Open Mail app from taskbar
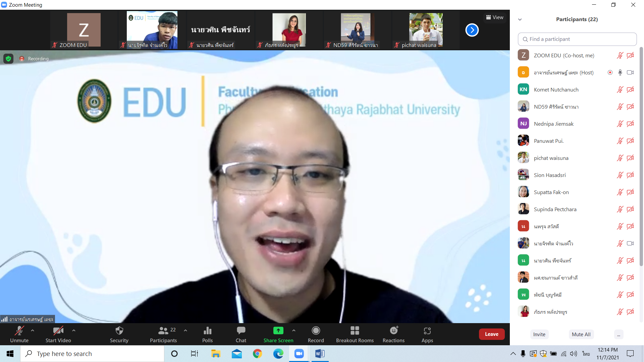 pyautogui.click(x=236, y=354)
